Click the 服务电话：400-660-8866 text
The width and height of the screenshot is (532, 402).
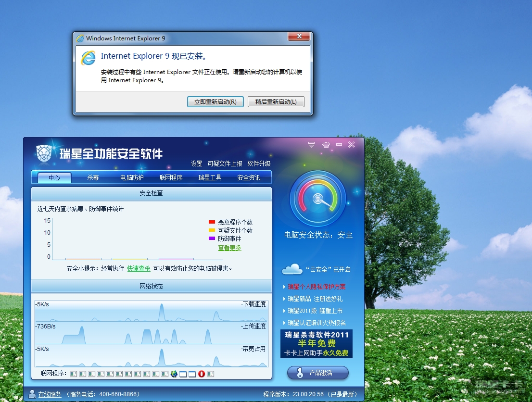point(103,394)
